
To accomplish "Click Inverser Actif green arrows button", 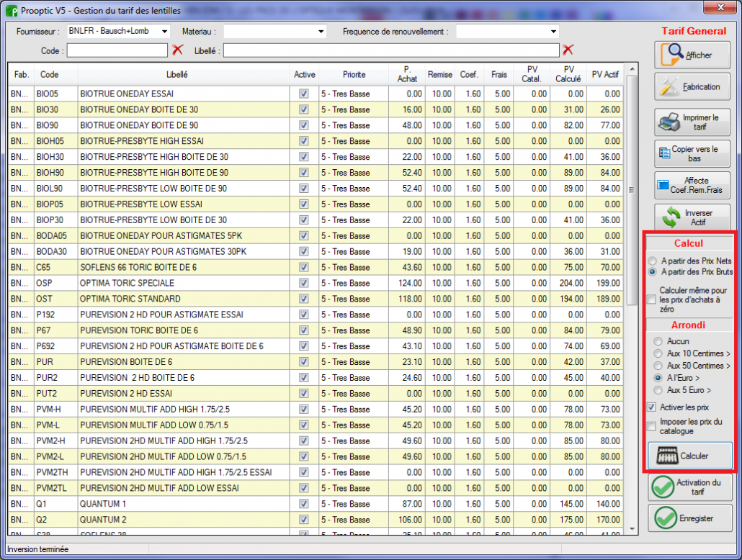I will pos(692,217).
